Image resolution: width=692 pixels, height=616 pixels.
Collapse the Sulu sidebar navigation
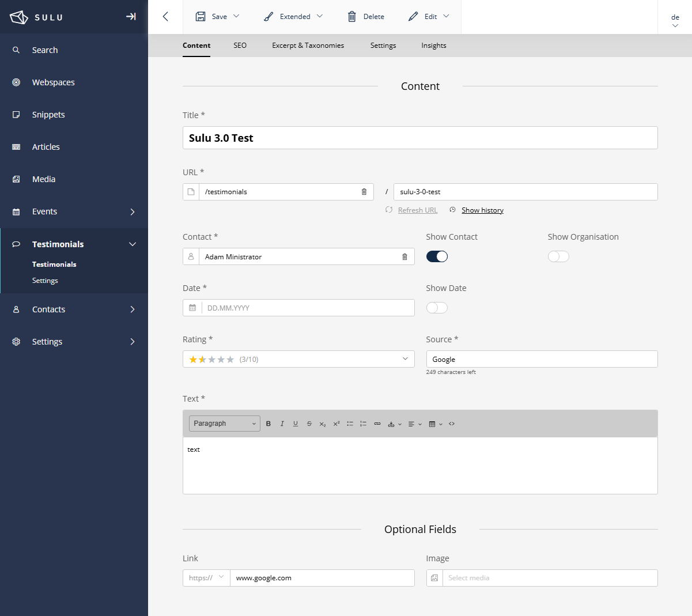click(x=131, y=17)
